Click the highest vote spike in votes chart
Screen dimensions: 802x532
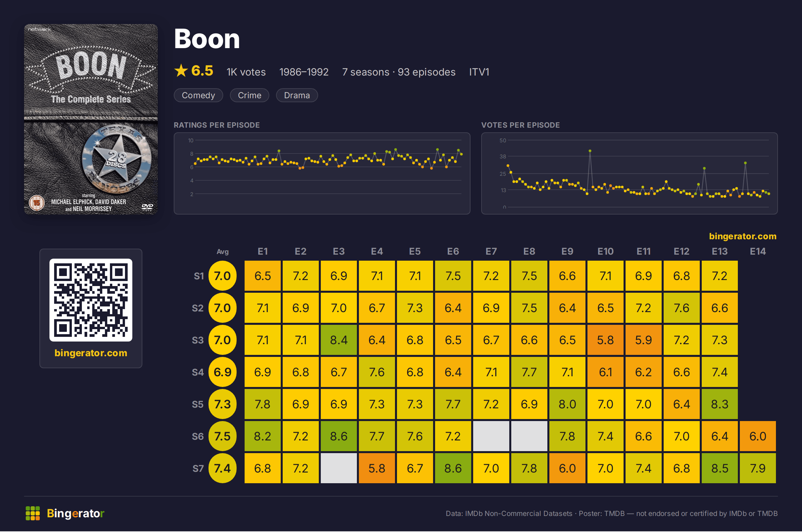click(590, 151)
